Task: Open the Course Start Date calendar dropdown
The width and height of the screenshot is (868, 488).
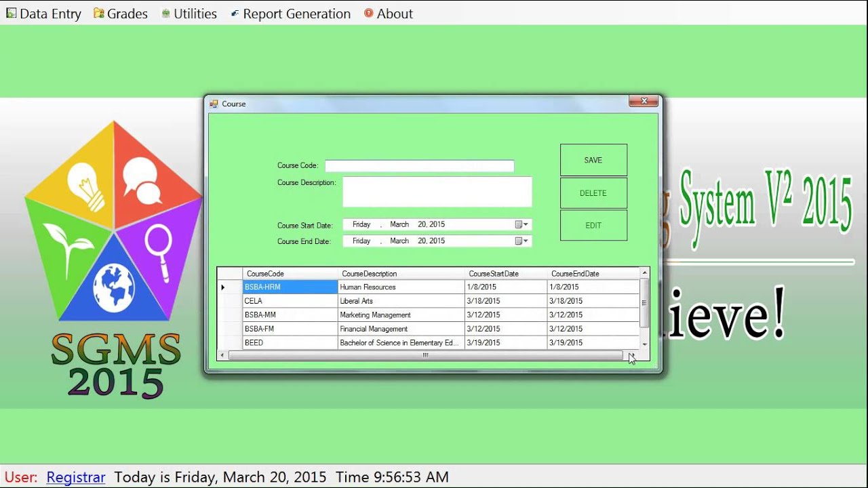Action: [521, 224]
